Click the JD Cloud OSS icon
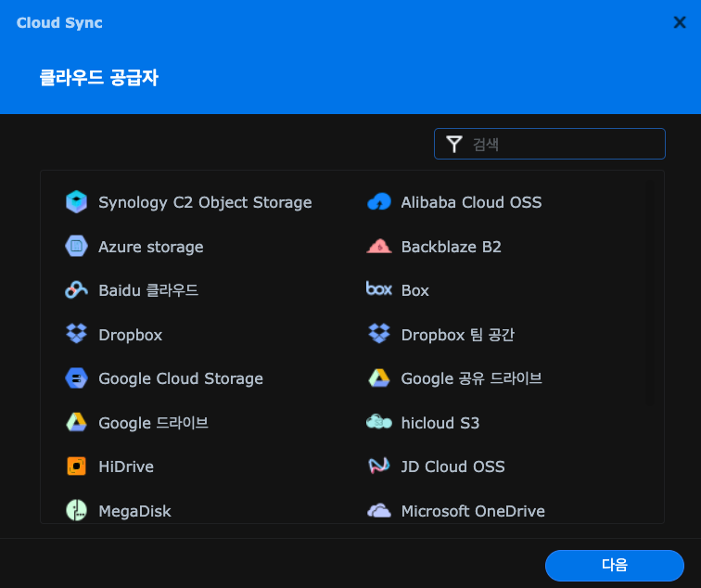 [x=378, y=467]
